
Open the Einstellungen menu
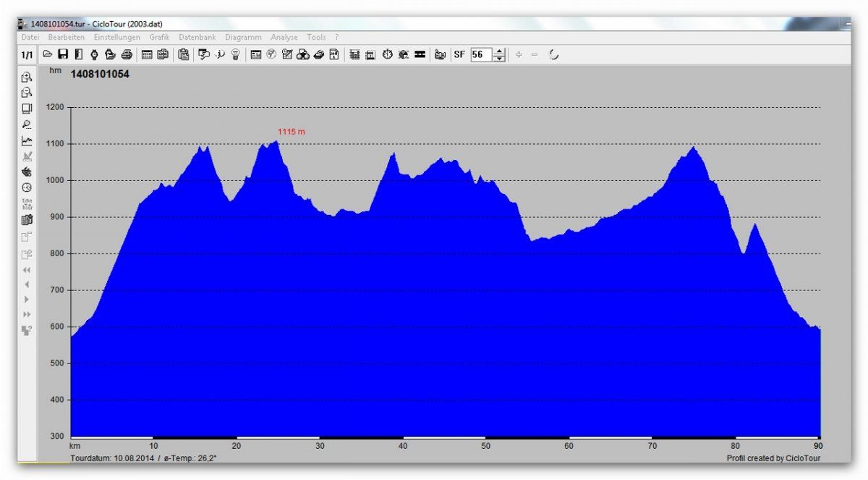[117, 37]
